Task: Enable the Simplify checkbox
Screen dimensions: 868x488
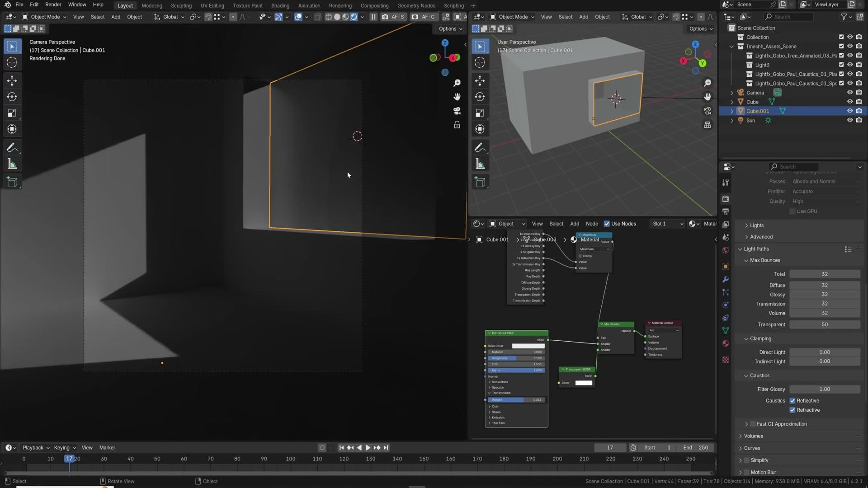Action: [x=747, y=460]
